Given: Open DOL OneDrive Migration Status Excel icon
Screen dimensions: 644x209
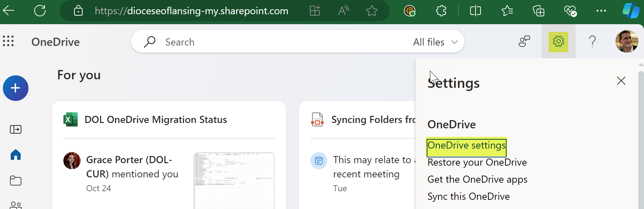Looking at the screenshot, I should (x=71, y=119).
